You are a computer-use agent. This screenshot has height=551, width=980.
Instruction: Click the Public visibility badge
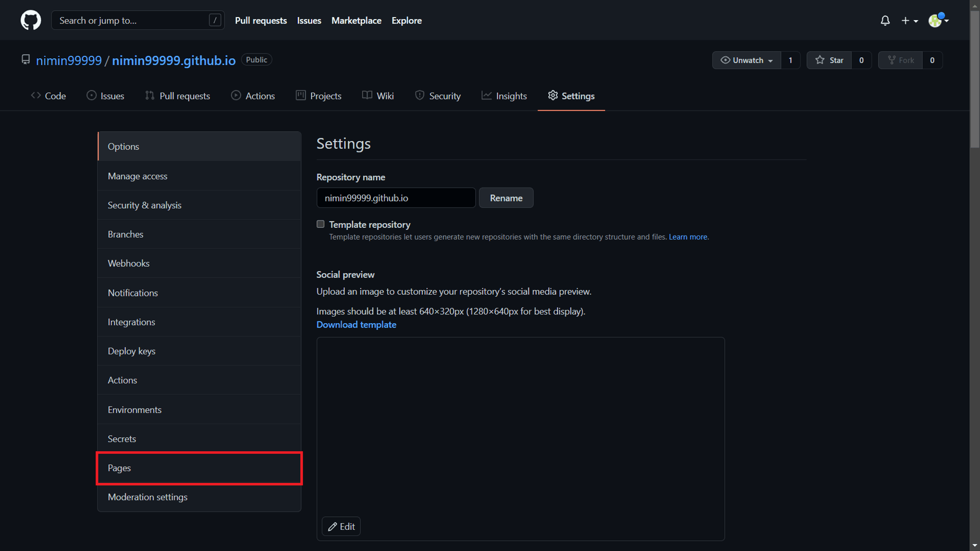point(256,60)
